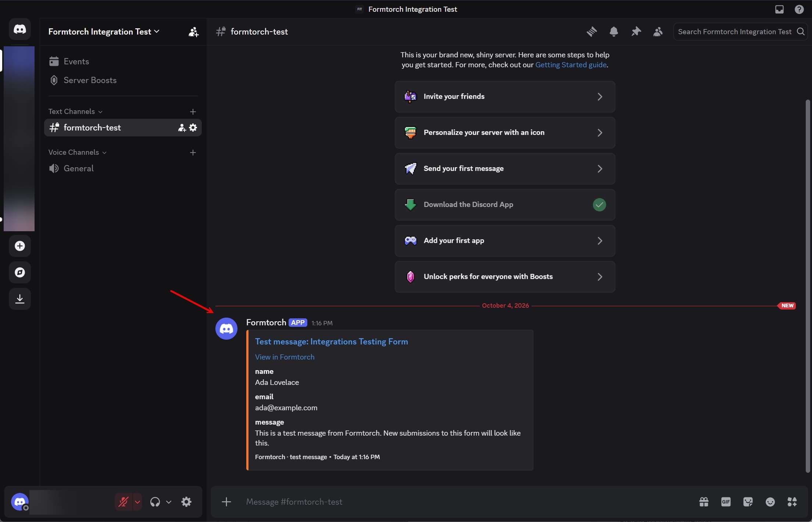Open Apps launcher icon in message bar

(x=792, y=502)
